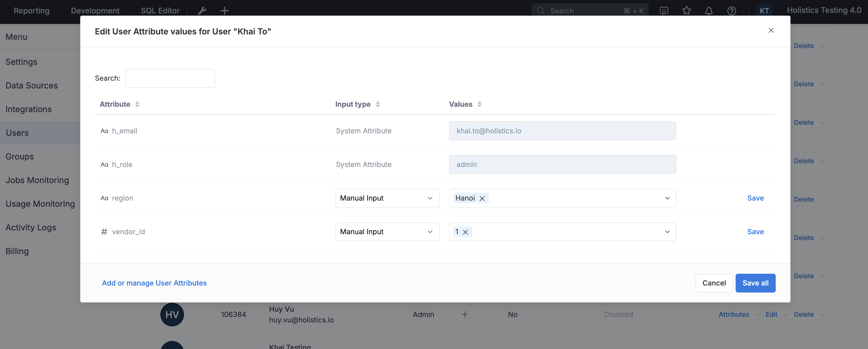Save the vendor_id attribute row
The image size is (868, 349).
click(755, 232)
